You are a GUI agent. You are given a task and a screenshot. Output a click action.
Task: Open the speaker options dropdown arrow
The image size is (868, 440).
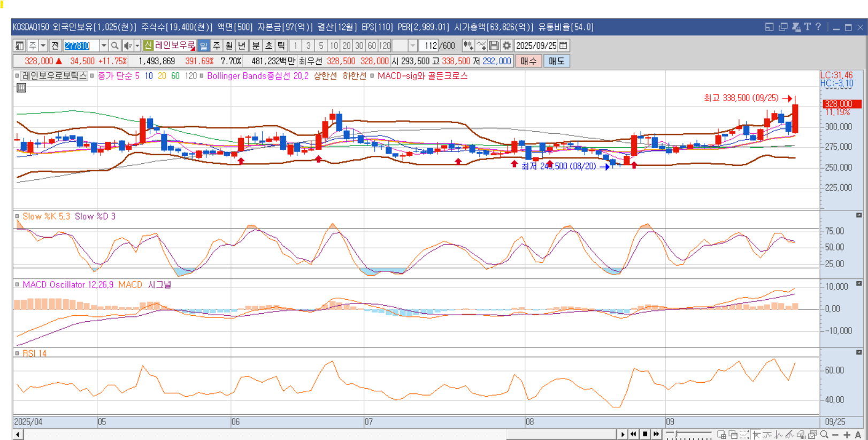tap(137, 45)
